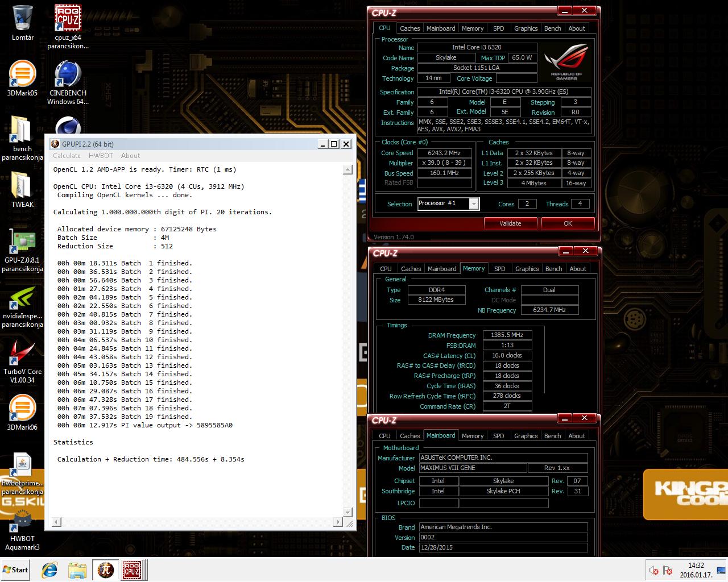Switch to Bench tab in top CPU-Z window
This screenshot has width=728, height=582.
(x=552, y=28)
